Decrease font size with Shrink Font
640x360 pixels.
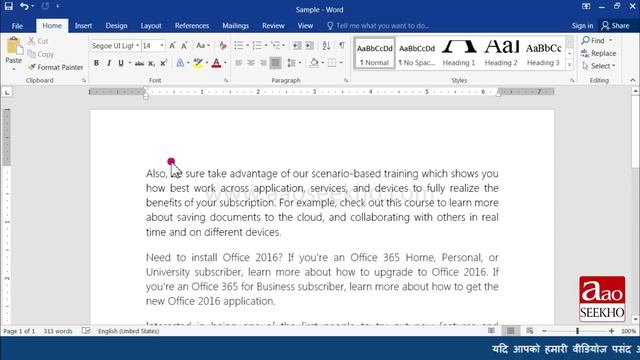click(184, 46)
